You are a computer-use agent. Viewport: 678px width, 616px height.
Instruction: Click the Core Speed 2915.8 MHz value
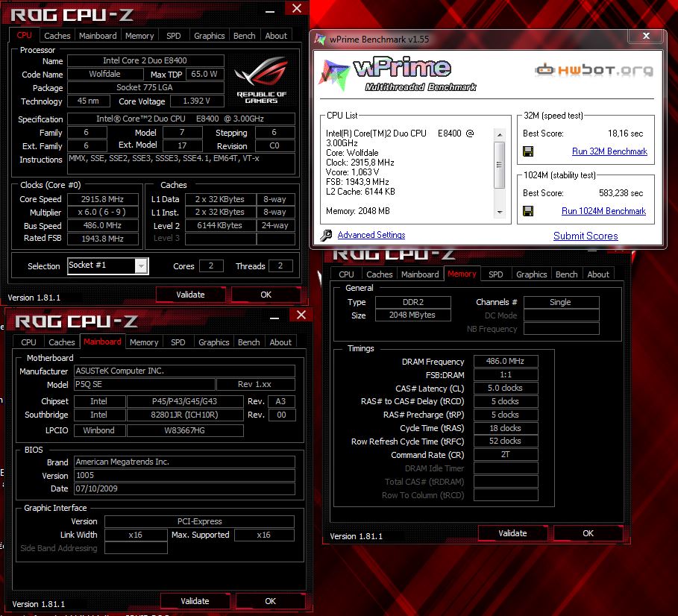coord(102,199)
